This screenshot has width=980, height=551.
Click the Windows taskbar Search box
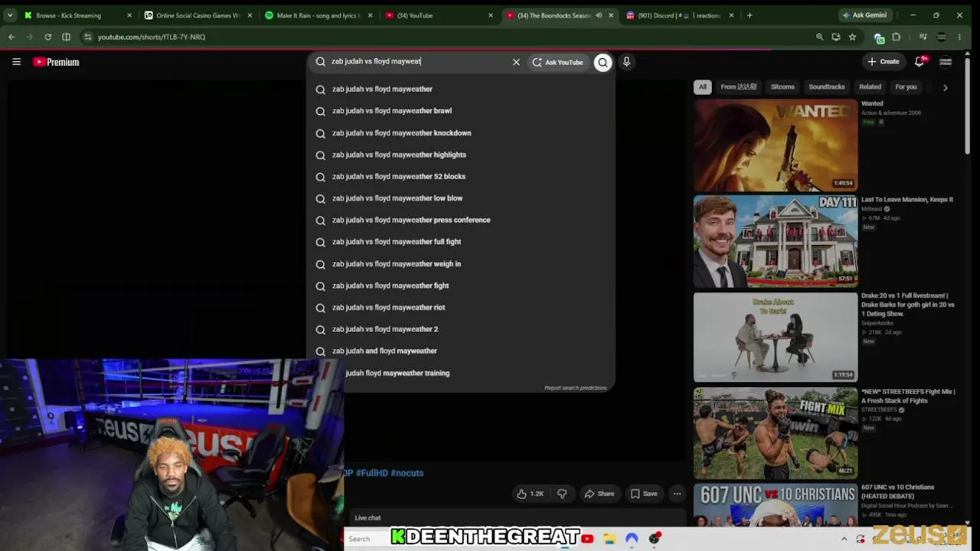pyautogui.click(x=367, y=539)
